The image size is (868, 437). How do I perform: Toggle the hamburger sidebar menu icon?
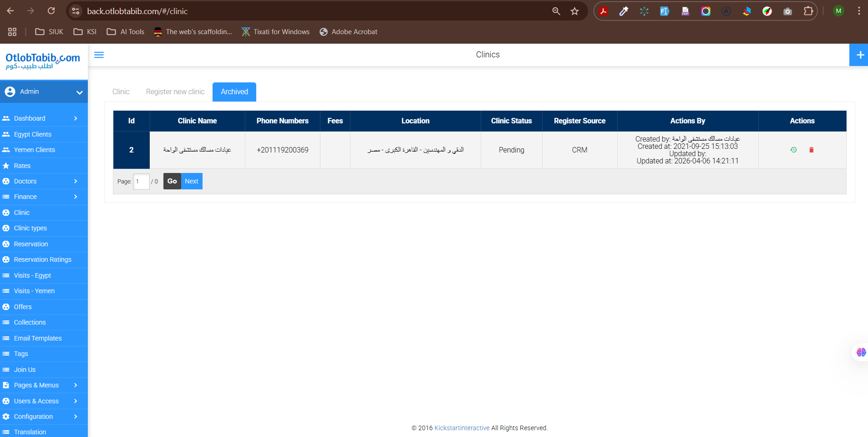tap(99, 55)
